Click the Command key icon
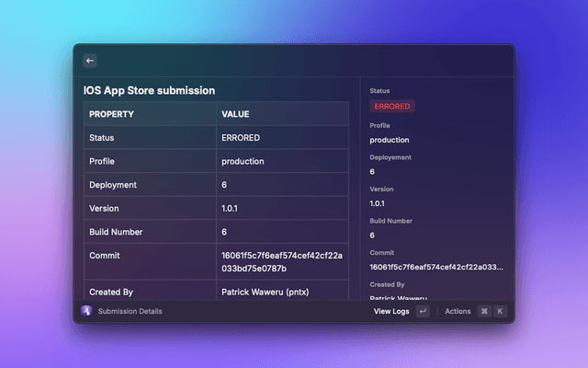The height and width of the screenshot is (368, 588). 483,311
